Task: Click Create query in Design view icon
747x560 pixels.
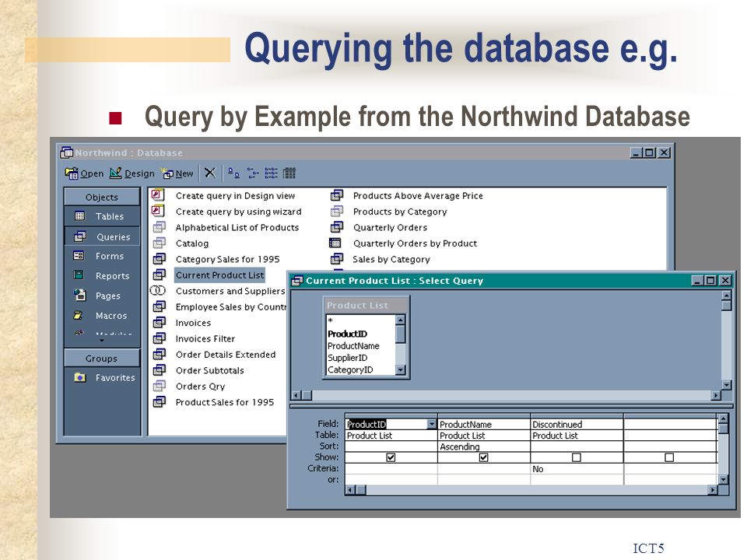Action: coord(158,195)
